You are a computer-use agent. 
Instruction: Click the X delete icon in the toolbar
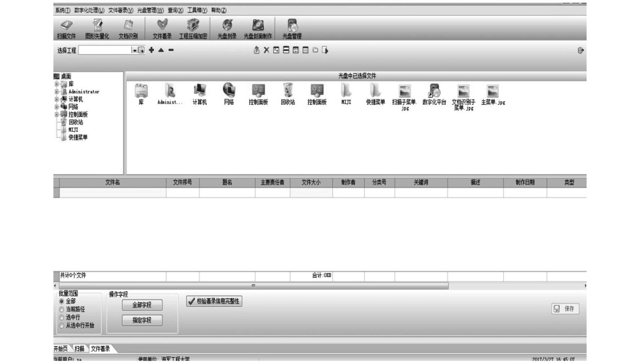point(267,50)
